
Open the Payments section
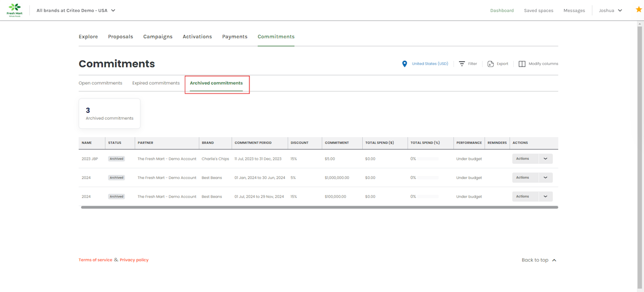coord(234,37)
